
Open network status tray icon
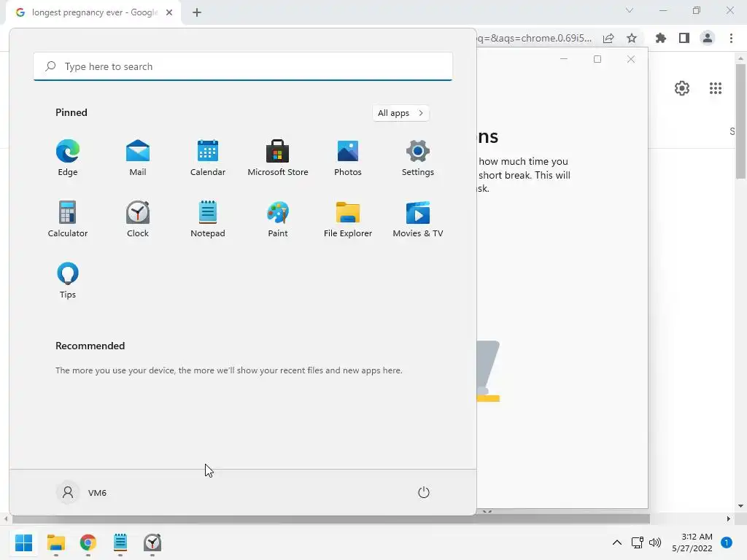pyautogui.click(x=637, y=542)
